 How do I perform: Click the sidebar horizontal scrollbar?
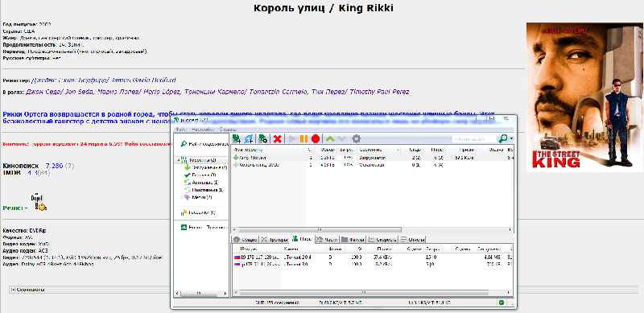[198, 293]
